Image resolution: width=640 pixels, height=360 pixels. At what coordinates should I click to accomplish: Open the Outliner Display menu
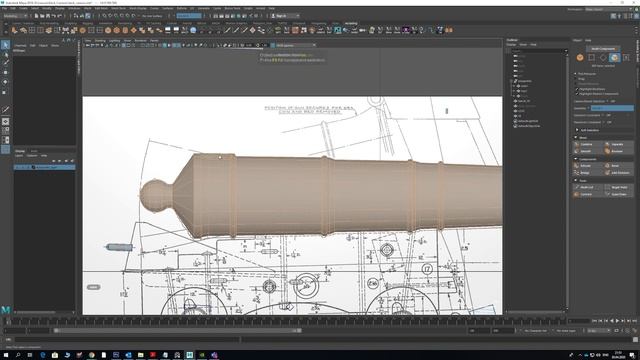tap(511, 44)
